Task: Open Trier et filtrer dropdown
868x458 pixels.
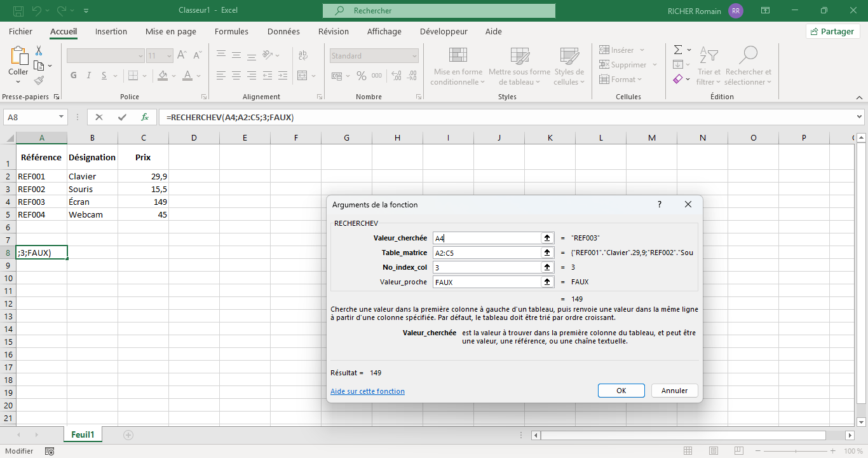Action: 709,66
